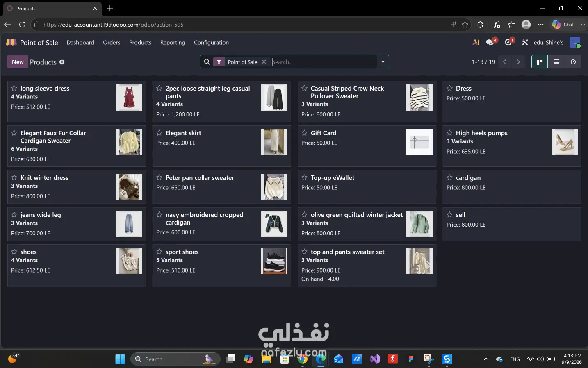Expand the search options dropdown arrow
The width and height of the screenshot is (588, 368).
point(383,62)
